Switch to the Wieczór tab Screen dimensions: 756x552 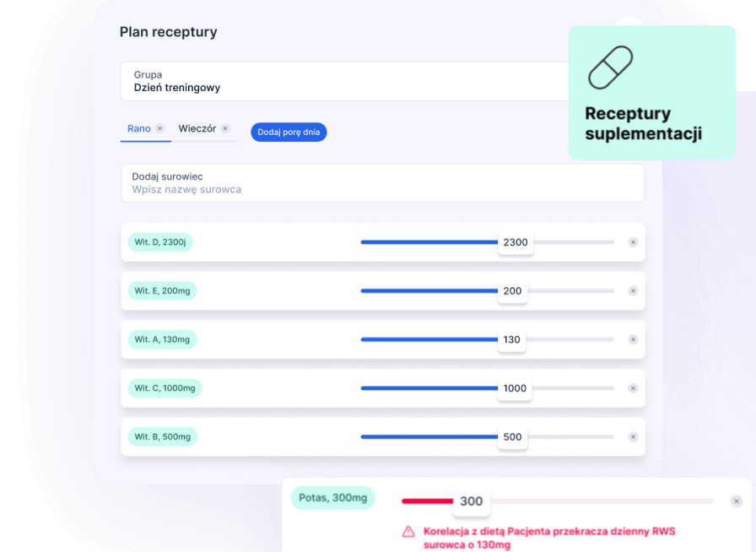coord(197,129)
